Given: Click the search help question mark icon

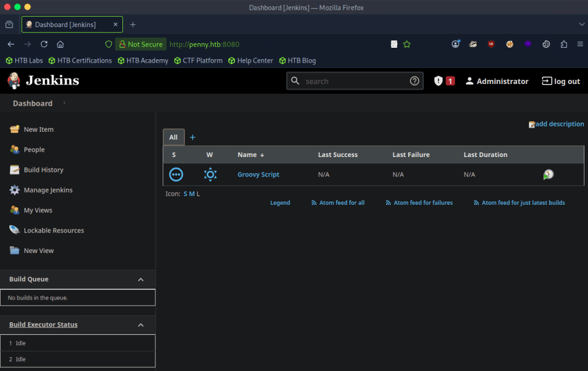Looking at the screenshot, I should 414,81.
